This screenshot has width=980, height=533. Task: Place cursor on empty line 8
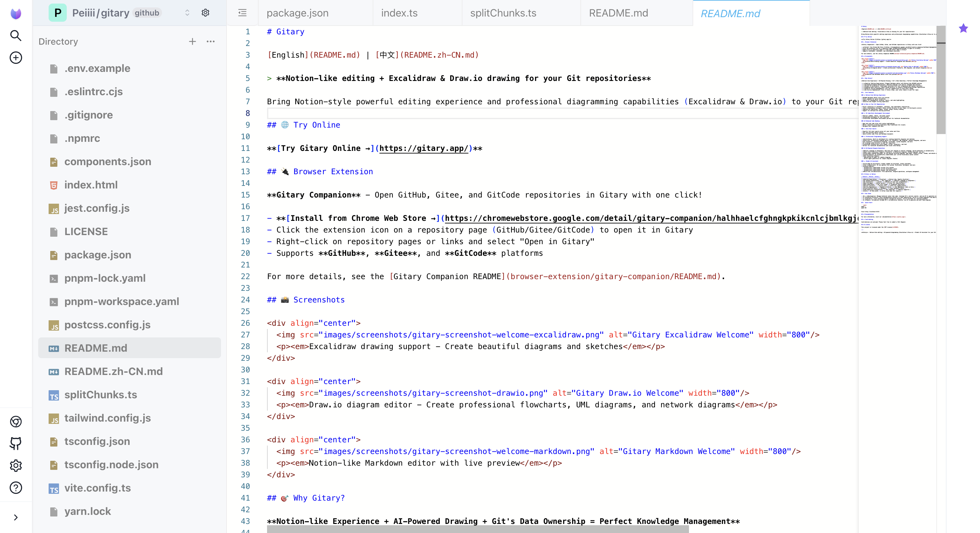(562, 113)
